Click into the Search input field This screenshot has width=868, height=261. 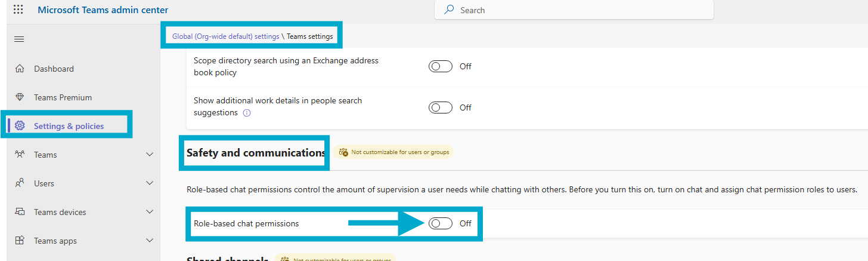(573, 10)
